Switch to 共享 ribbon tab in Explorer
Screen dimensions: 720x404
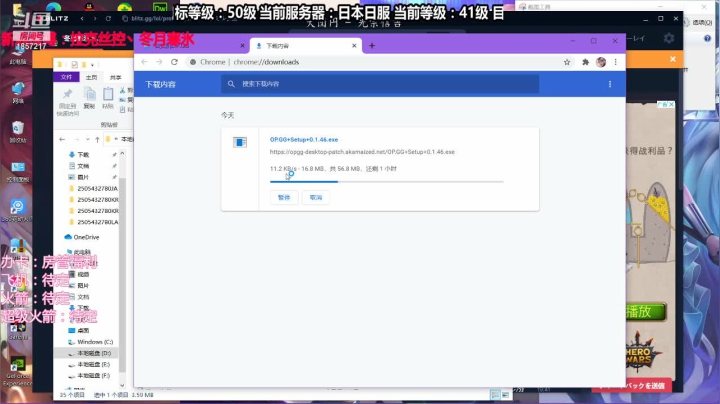pos(116,77)
